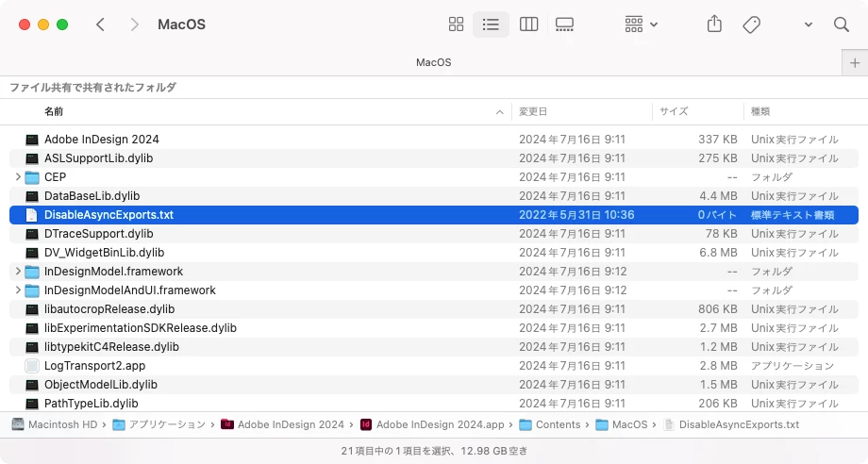Sort by the 名前 column header
The width and height of the screenshot is (868, 464).
[54, 111]
